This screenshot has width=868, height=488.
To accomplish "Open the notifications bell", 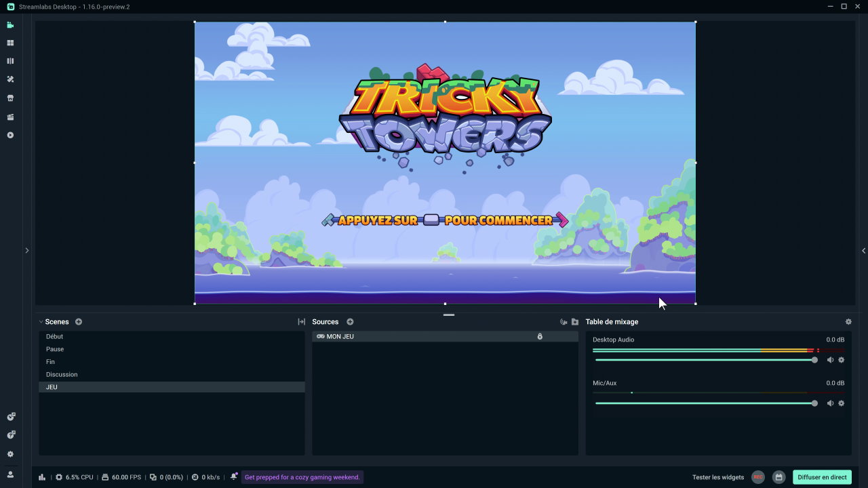I will [234, 476].
